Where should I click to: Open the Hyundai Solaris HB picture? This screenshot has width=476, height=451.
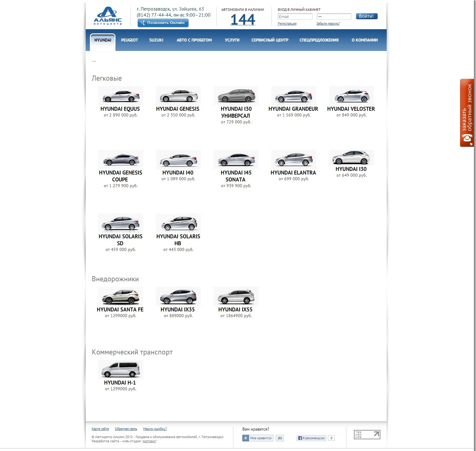coord(178,223)
